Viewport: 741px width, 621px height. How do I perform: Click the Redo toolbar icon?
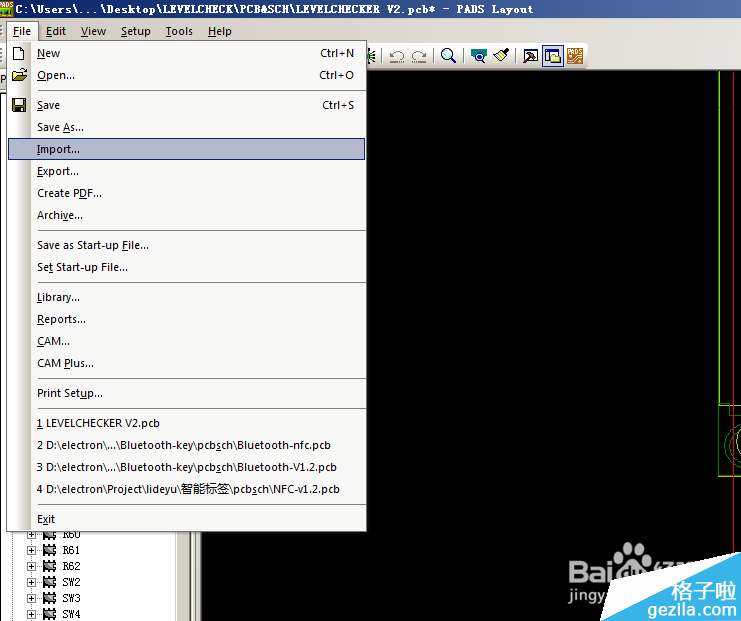[419, 56]
